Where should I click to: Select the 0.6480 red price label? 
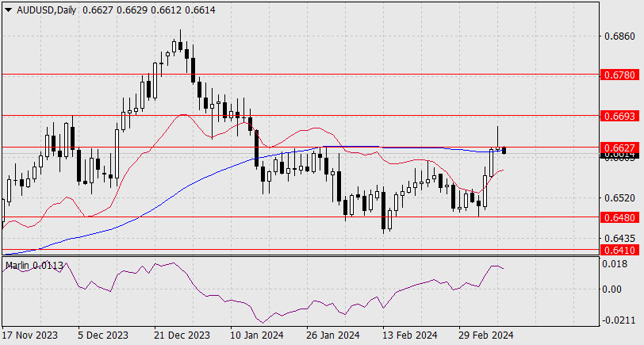pos(619,217)
